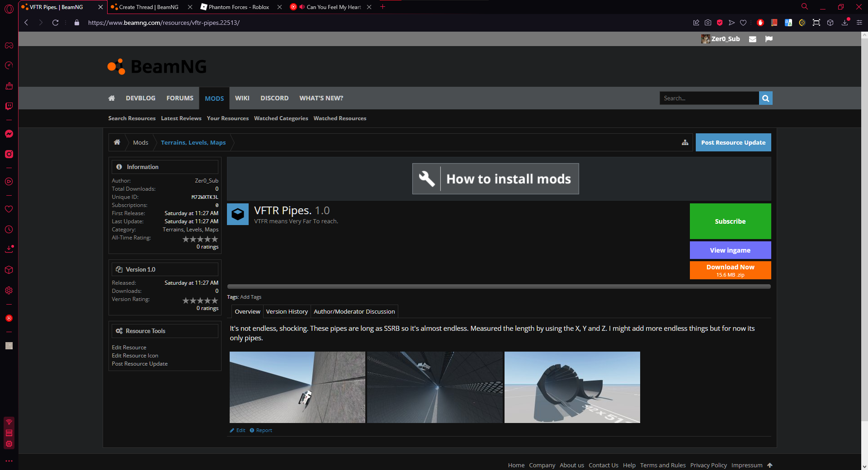
Task: Click the green Subscribe button
Action: click(730, 221)
